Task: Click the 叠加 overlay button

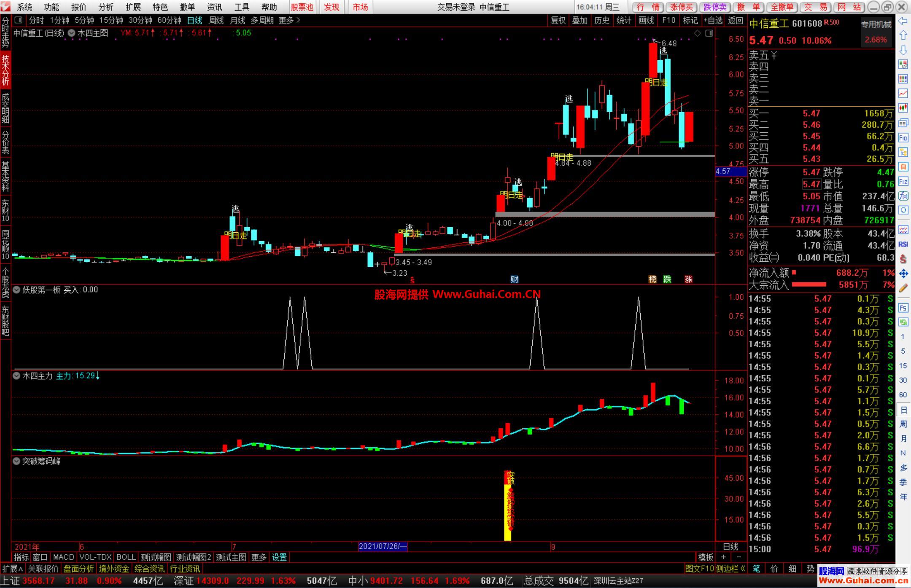Action: click(579, 20)
